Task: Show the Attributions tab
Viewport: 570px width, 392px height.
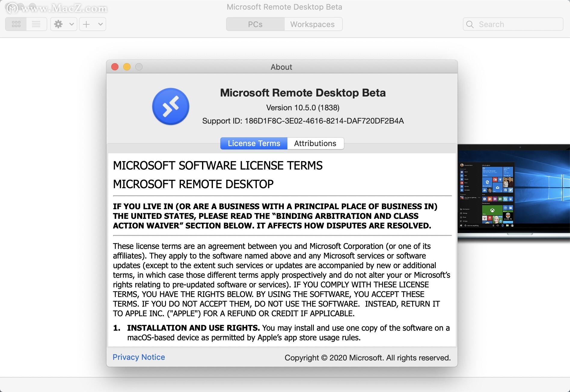Action: click(x=315, y=143)
